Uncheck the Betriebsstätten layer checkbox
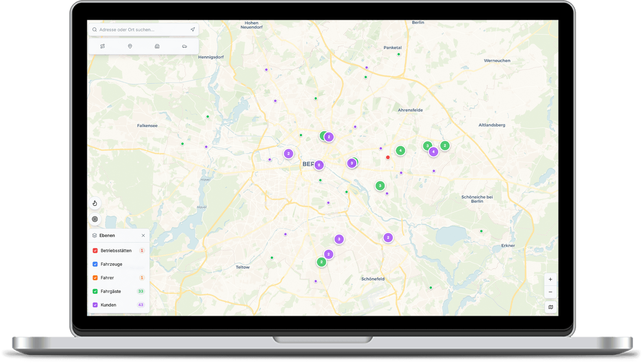 pos(95,251)
